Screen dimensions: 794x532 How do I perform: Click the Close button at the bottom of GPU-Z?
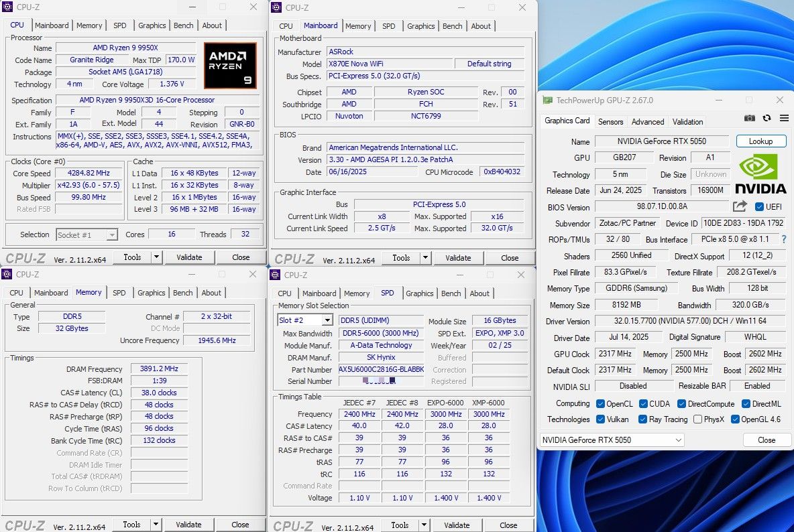tap(766, 440)
